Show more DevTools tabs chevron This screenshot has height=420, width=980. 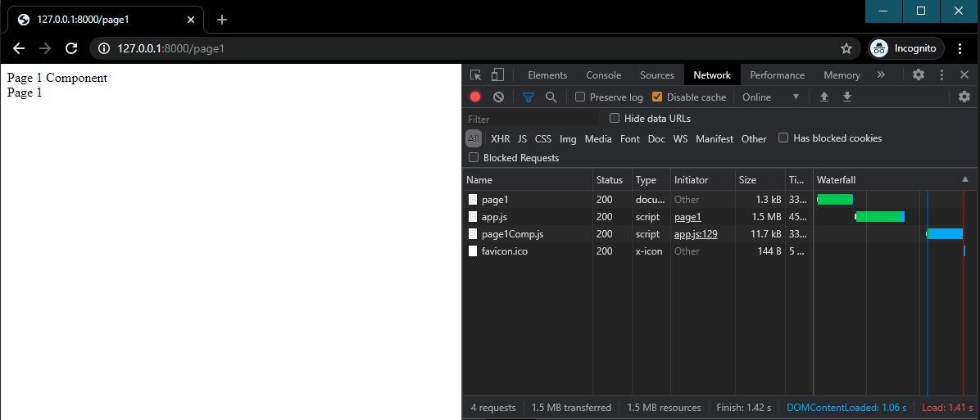click(x=881, y=75)
